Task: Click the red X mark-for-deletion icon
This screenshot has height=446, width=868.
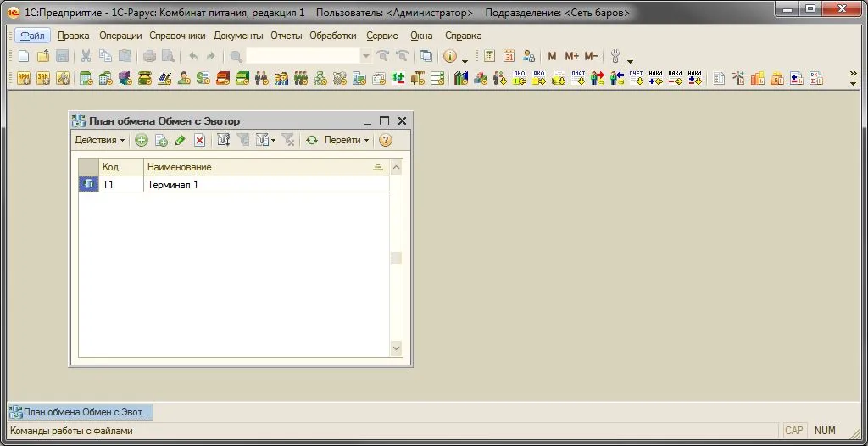Action: 199,141
